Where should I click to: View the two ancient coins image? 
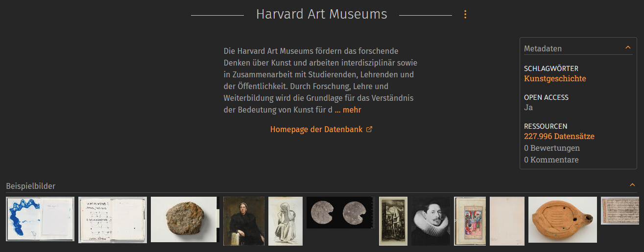(340, 213)
